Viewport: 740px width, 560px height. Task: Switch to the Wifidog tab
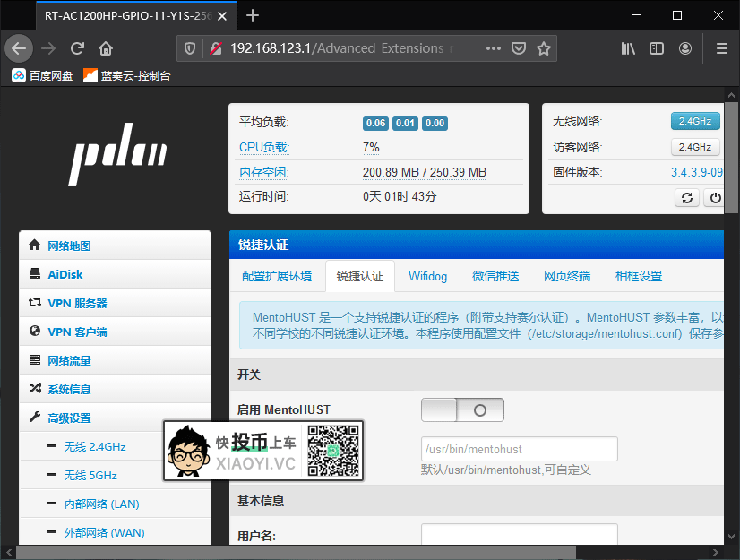[427, 277]
